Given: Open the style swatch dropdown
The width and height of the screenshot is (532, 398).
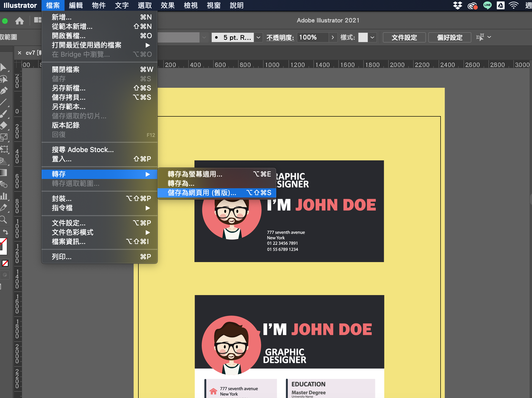Looking at the screenshot, I should pyautogui.click(x=372, y=37).
